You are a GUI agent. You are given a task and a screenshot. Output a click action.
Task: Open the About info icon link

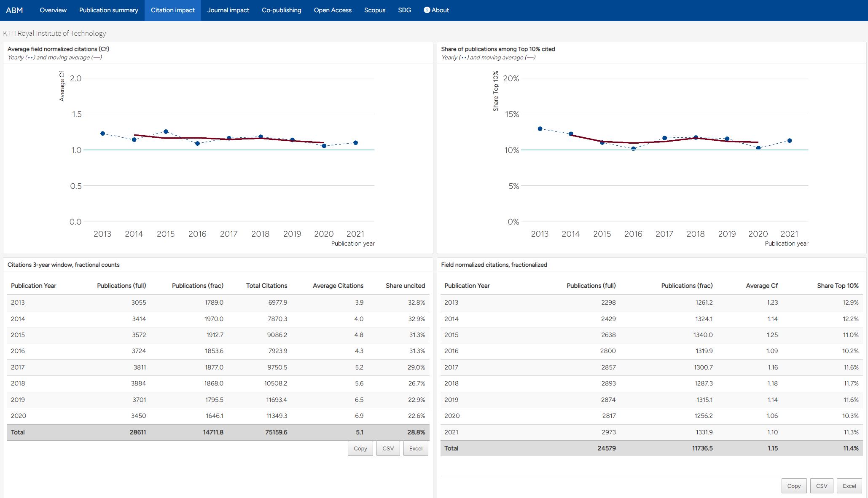pos(436,10)
